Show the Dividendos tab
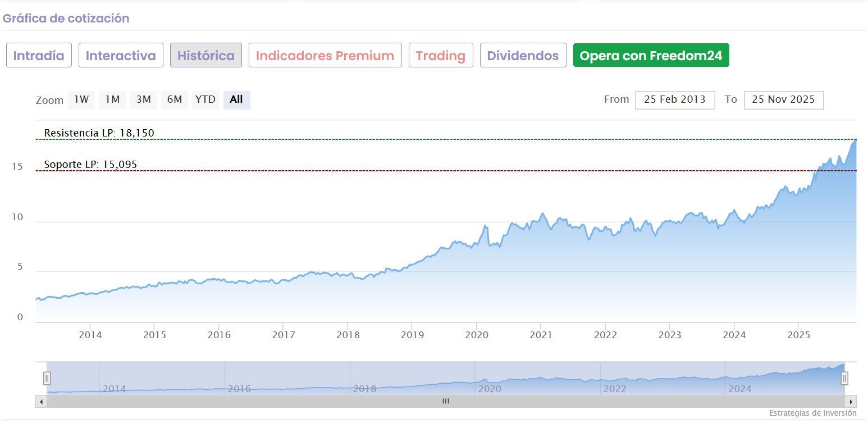The image size is (868, 432). click(x=523, y=56)
